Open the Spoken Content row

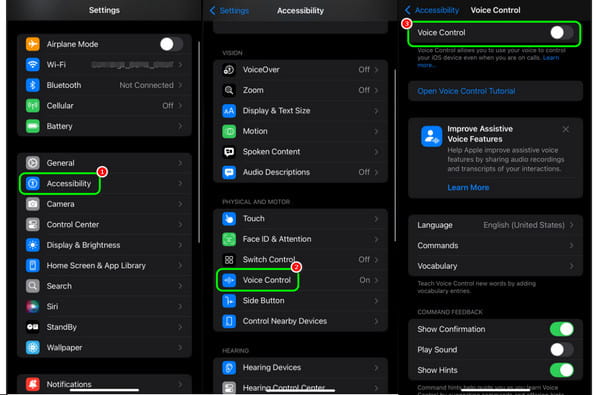click(x=300, y=152)
